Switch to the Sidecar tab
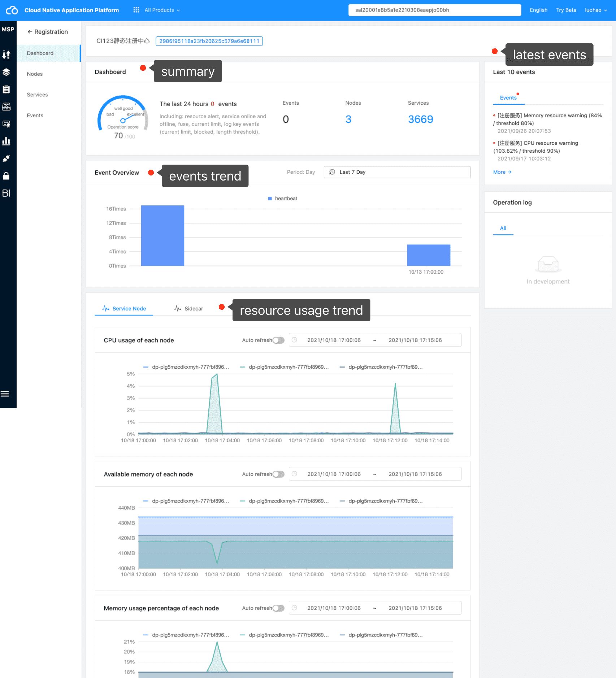This screenshot has width=616, height=678. 188,309
